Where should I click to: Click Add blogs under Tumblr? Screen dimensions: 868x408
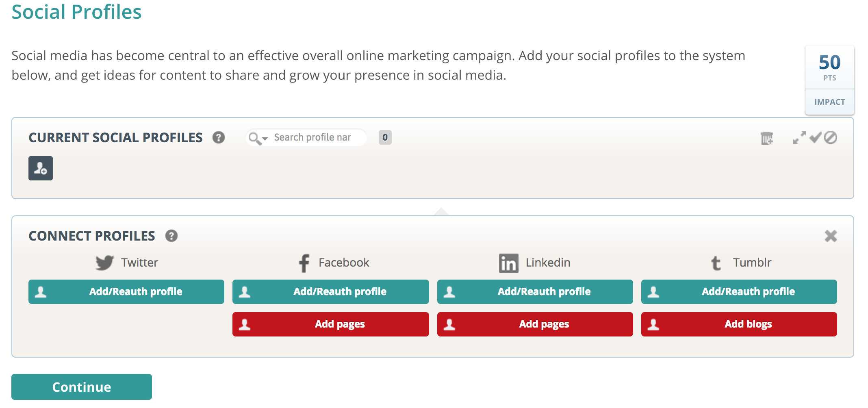[x=739, y=324]
